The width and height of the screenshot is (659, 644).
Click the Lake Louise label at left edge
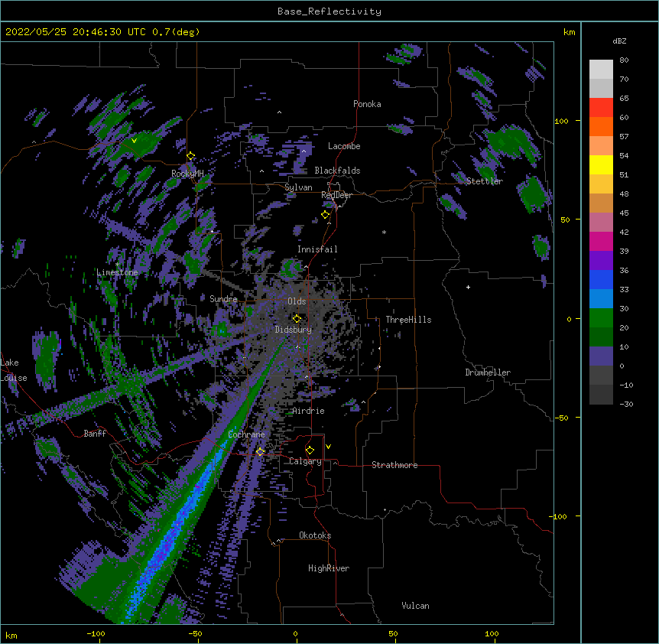[x=13, y=370]
